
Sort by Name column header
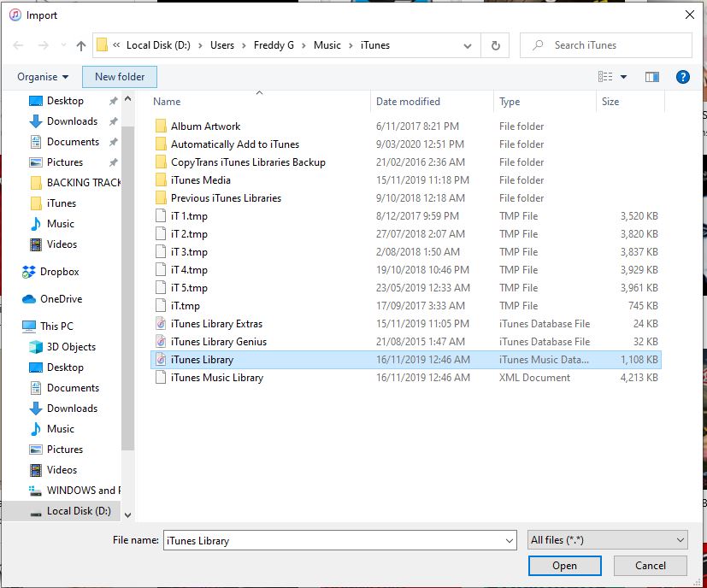[x=167, y=102]
